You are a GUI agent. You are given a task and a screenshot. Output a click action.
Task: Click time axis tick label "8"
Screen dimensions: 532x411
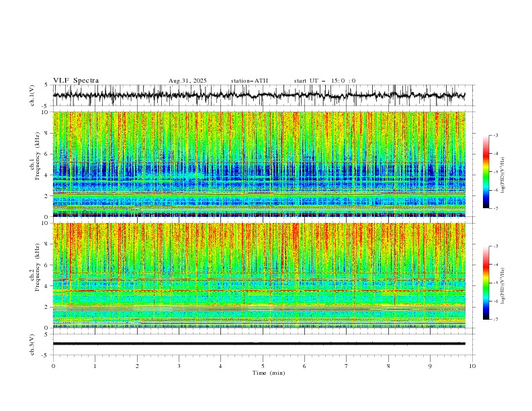coord(388,366)
